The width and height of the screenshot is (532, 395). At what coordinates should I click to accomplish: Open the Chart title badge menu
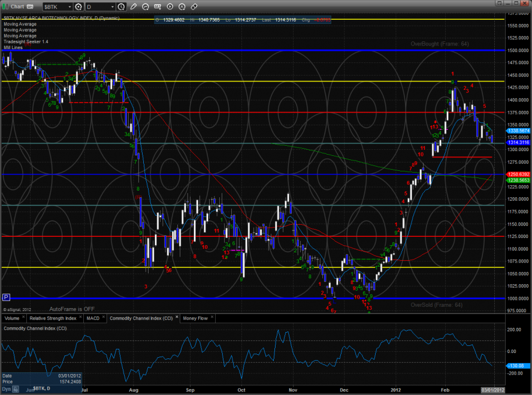click(x=30, y=7)
